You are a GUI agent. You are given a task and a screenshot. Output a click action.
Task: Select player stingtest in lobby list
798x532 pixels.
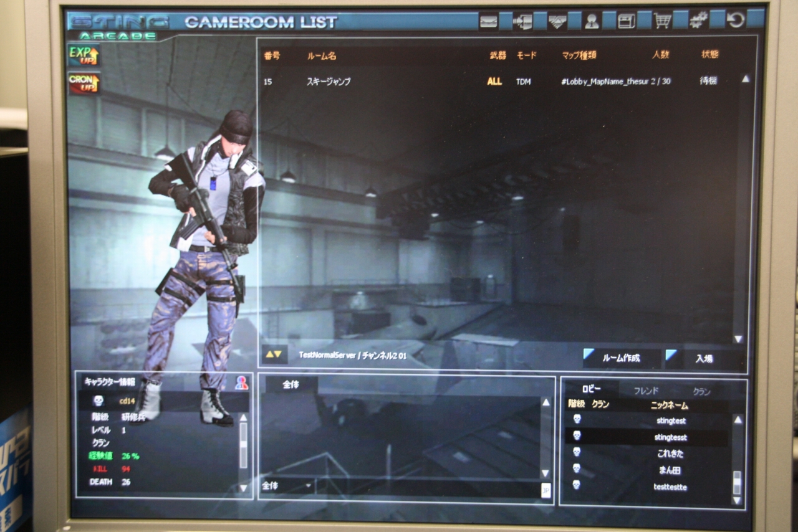(x=671, y=421)
